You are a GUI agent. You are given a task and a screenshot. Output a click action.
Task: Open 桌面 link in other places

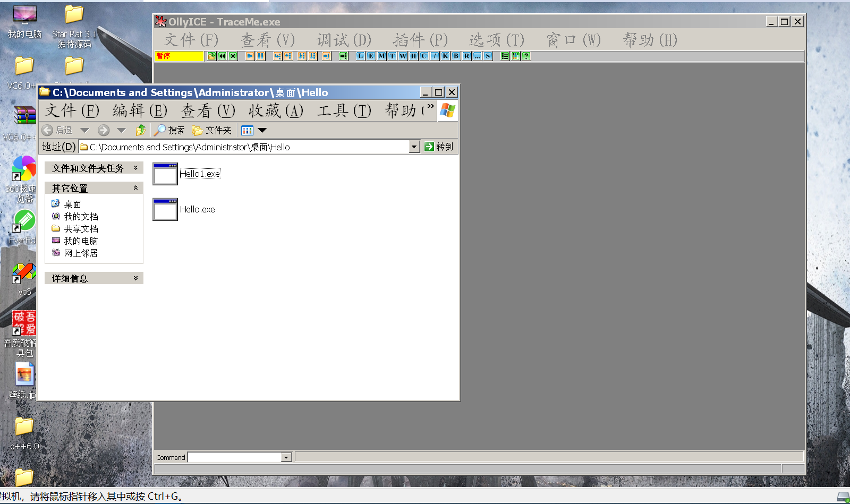pos(73,204)
